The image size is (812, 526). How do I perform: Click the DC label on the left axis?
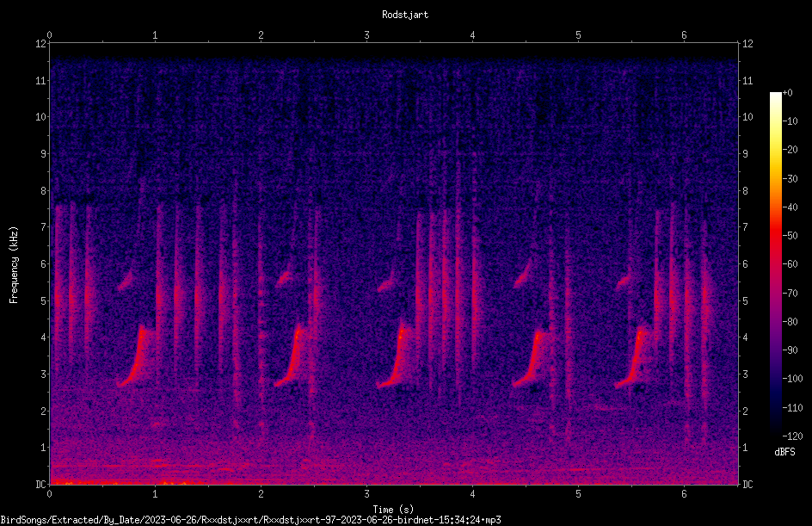40,484
